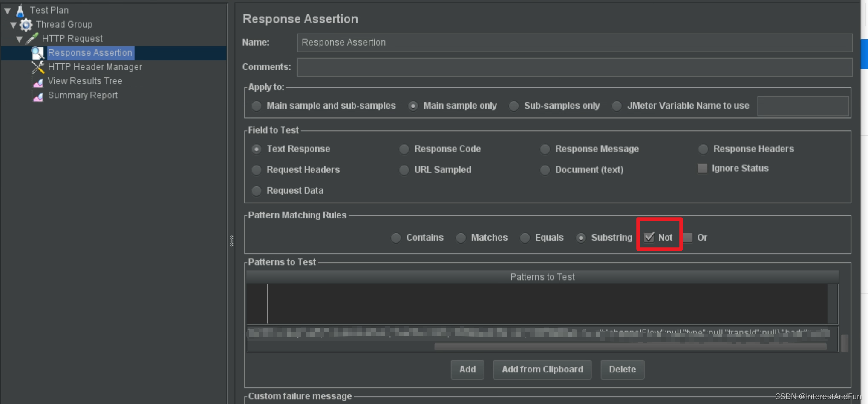Click the Comments input field

(x=574, y=67)
